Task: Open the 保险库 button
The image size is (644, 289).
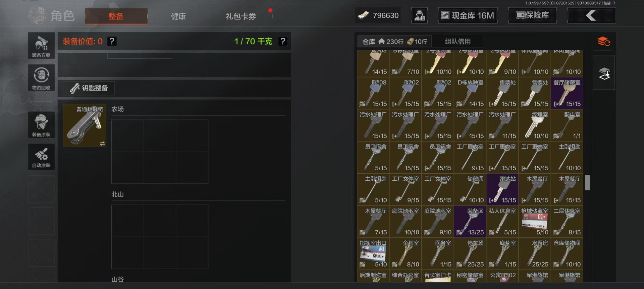Action: pos(532,15)
